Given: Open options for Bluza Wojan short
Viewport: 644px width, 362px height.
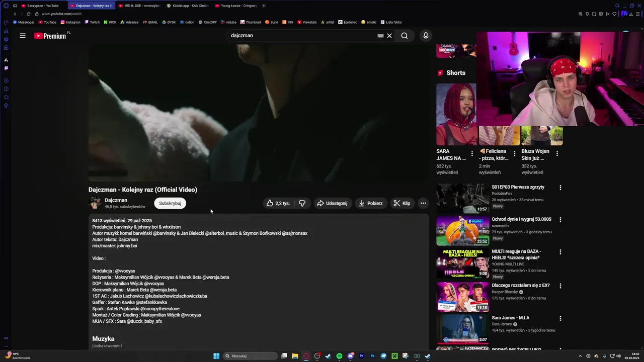Looking at the screenshot, I should click(557, 154).
